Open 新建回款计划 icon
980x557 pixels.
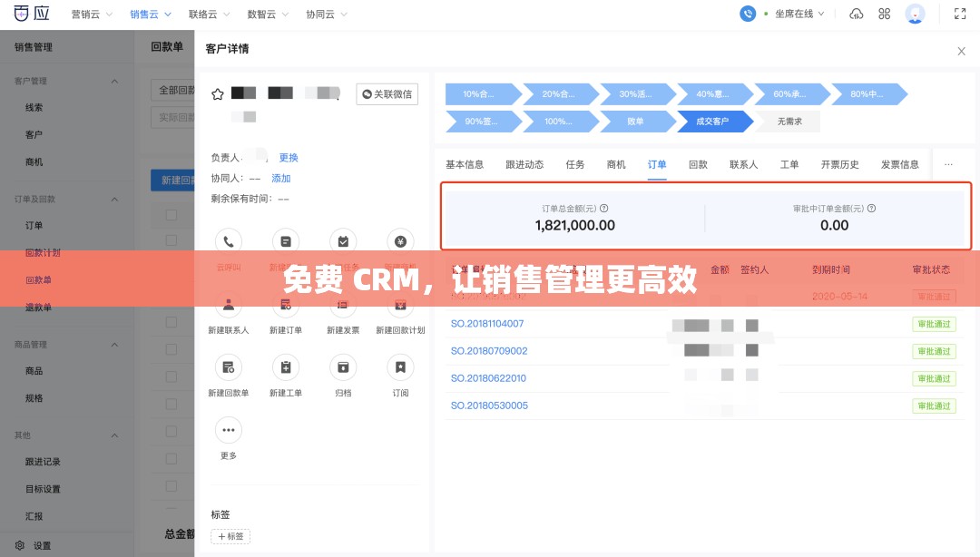[400, 305]
